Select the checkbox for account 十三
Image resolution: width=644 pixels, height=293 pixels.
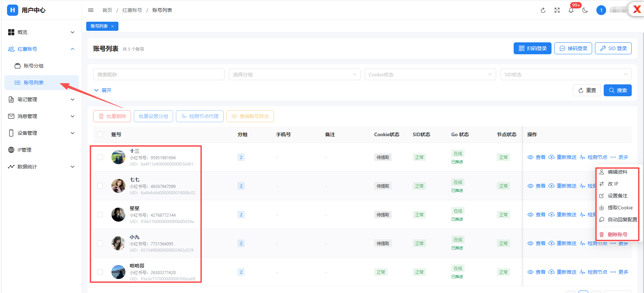point(100,157)
